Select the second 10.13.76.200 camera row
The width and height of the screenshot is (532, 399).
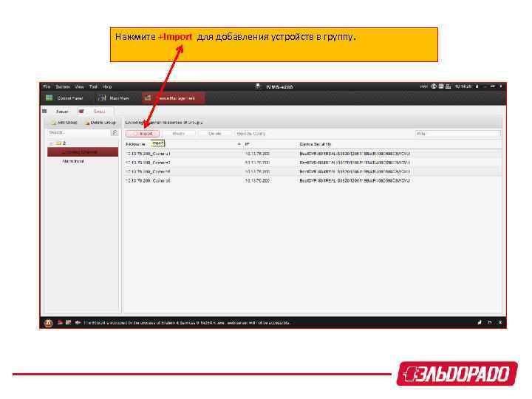[313, 163]
